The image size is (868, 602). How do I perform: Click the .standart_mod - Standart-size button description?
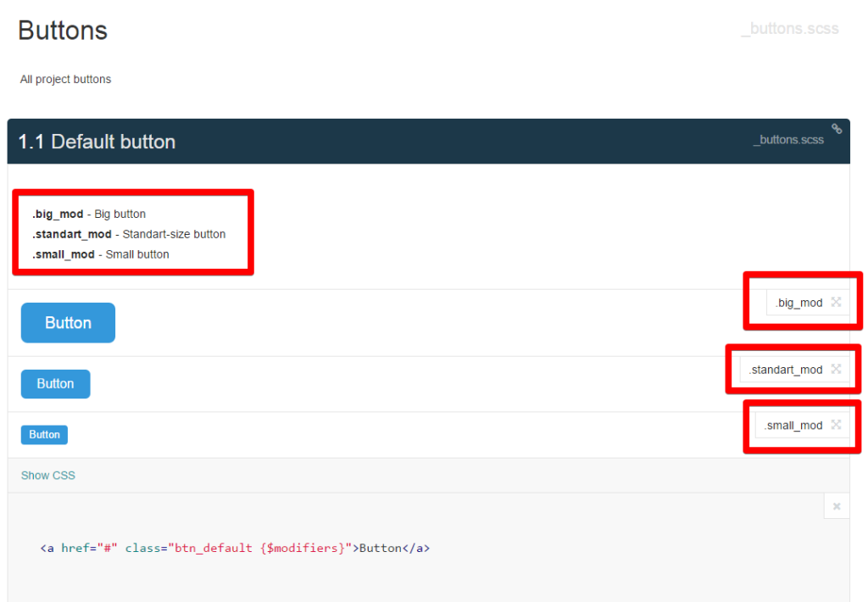tap(129, 234)
